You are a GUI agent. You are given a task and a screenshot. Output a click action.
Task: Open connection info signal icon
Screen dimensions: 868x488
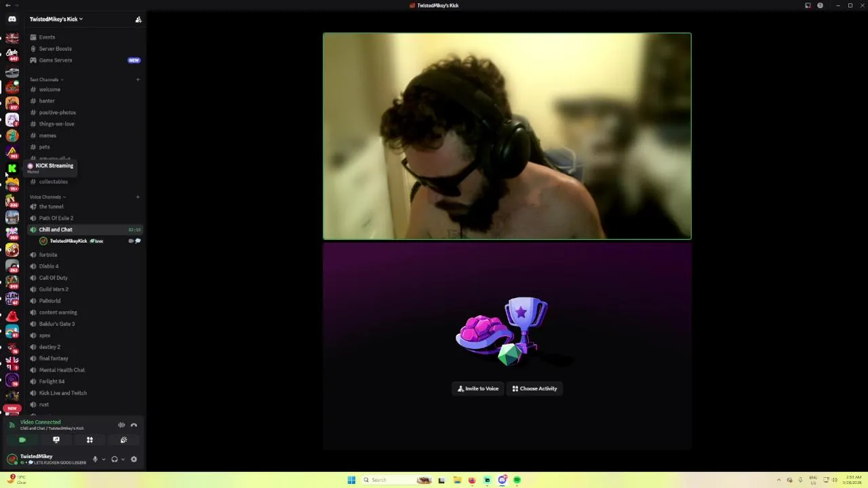pyautogui.click(x=12, y=425)
